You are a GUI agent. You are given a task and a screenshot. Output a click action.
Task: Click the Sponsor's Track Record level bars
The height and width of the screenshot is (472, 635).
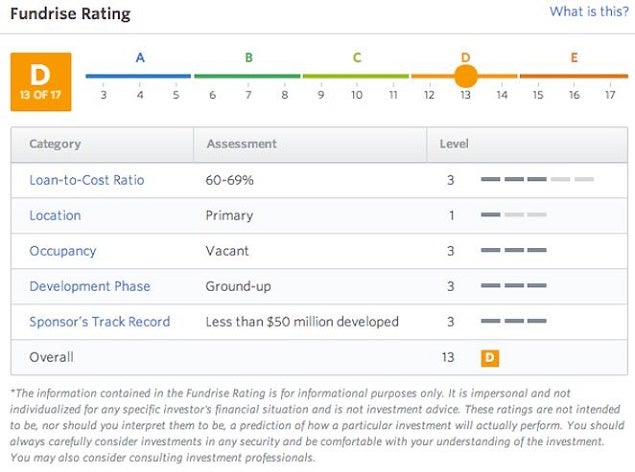tap(514, 321)
